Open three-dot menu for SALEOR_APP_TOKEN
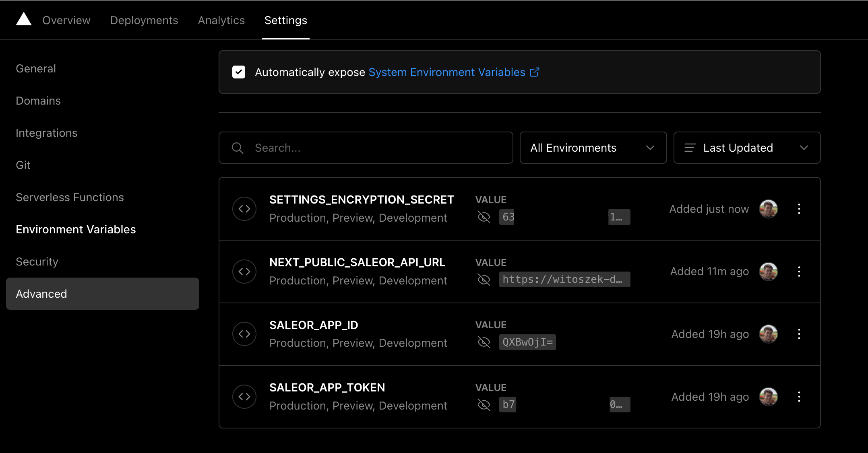Viewport: 868px width, 453px height. (x=799, y=397)
